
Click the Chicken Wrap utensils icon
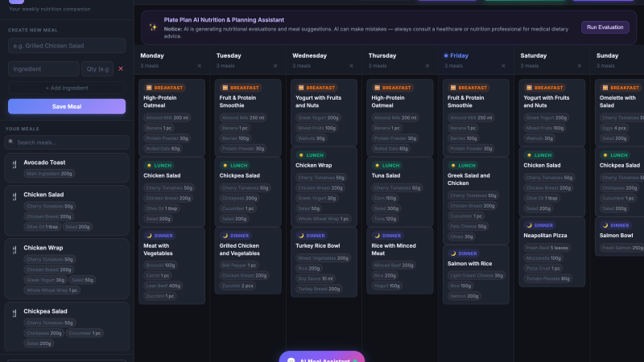coord(14,249)
